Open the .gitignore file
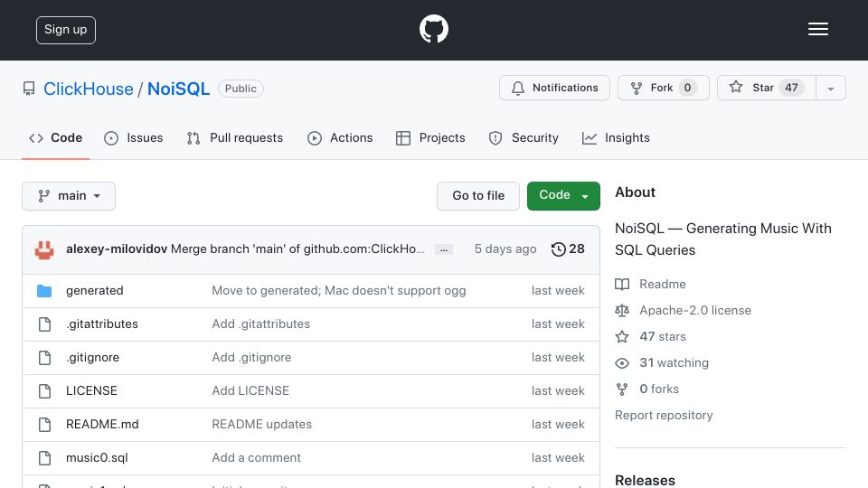 pyautogui.click(x=92, y=358)
